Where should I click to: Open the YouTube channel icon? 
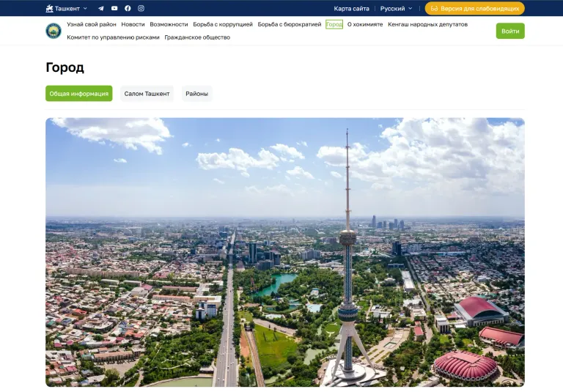click(x=114, y=8)
